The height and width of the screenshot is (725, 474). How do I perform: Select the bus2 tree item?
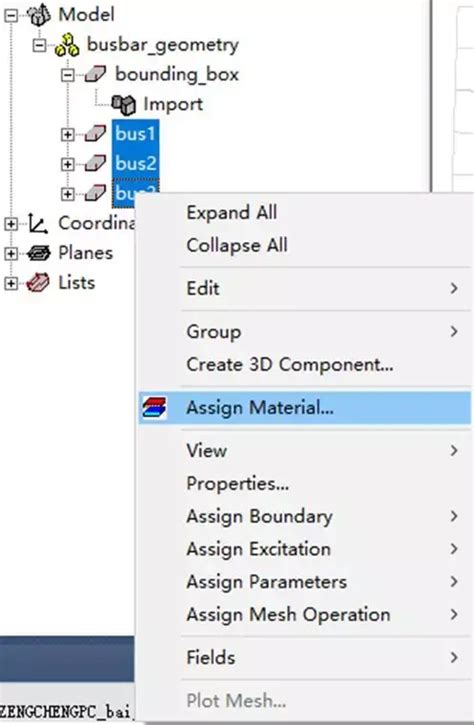(x=135, y=163)
